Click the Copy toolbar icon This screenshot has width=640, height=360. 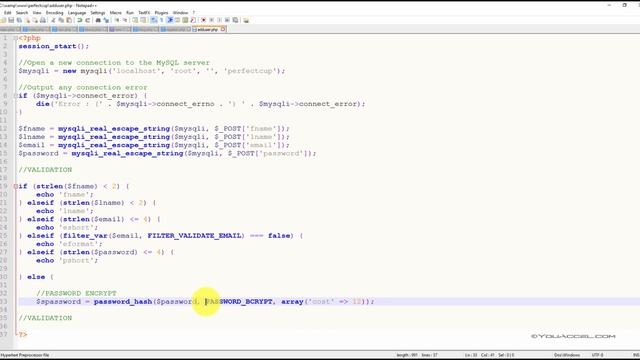click(x=61, y=20)
